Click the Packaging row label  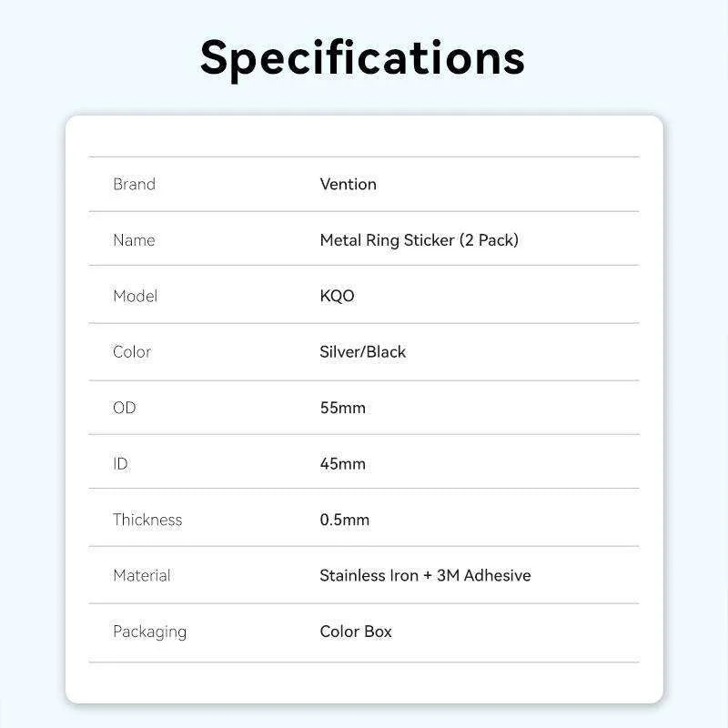(x=149, y=632)
